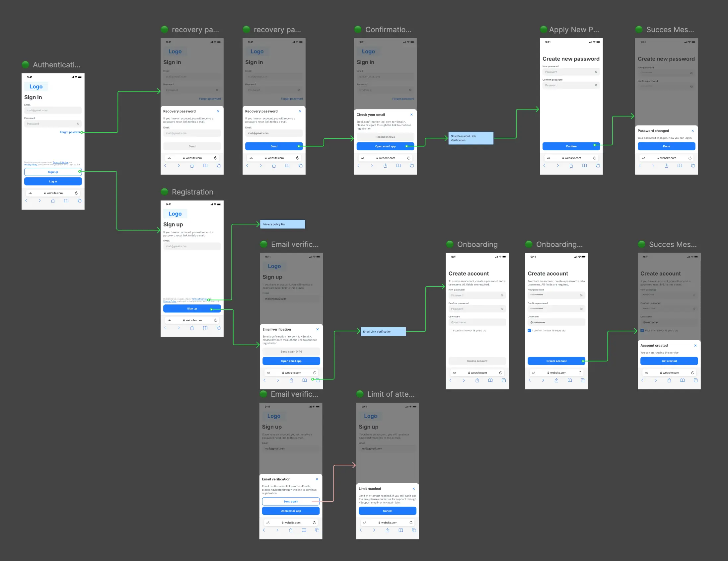
Task: Click white Send again button in Email verification
Action: click(x=291, y=501)
